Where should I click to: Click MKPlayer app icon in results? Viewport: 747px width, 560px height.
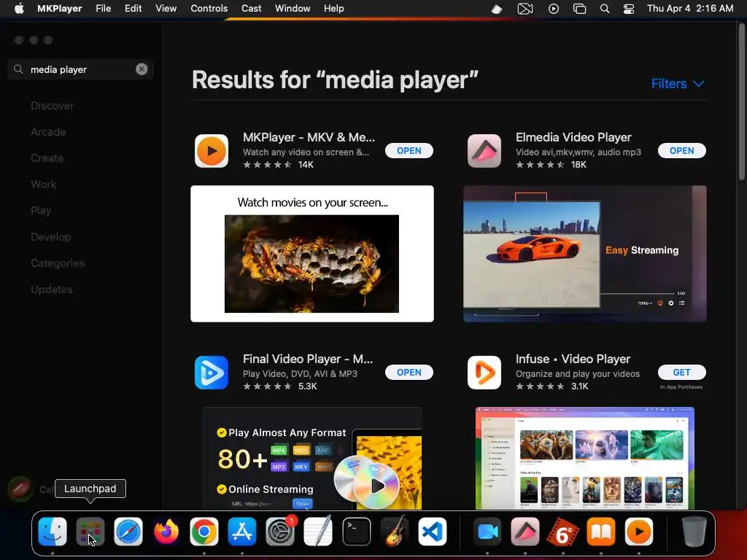point(212,151)
